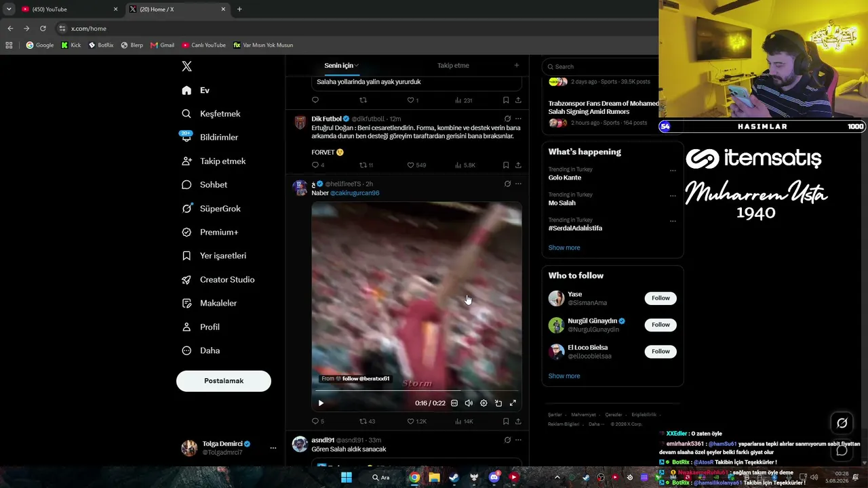The height and width of the screenshot is (488, 868).
Task: Bookmark the Dik Futbol post
Action: click(506, 165)
